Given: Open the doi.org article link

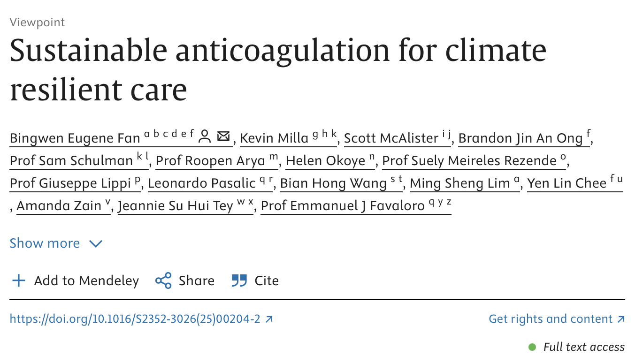Looking at the screenshot, I should coord(135,319).
